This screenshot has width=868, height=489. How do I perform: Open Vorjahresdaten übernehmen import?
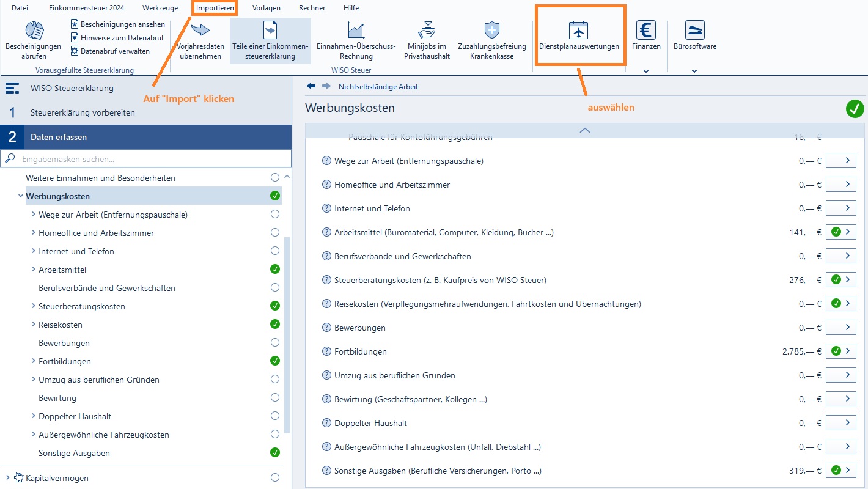200,29
